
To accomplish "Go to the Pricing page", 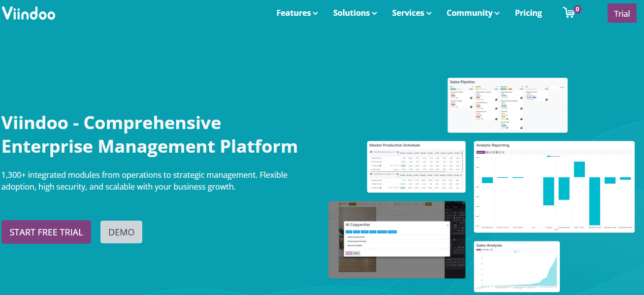I will pyautogui.click(x=528, y=13).
